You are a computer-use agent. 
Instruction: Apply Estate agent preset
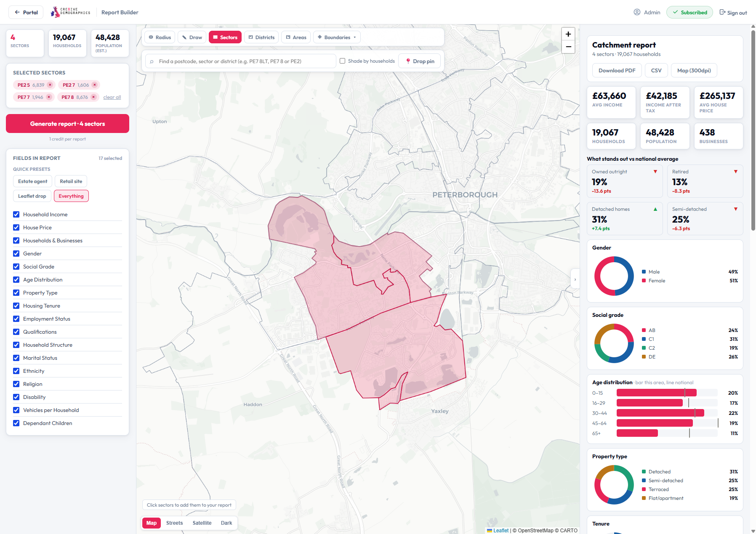point(33,181)
